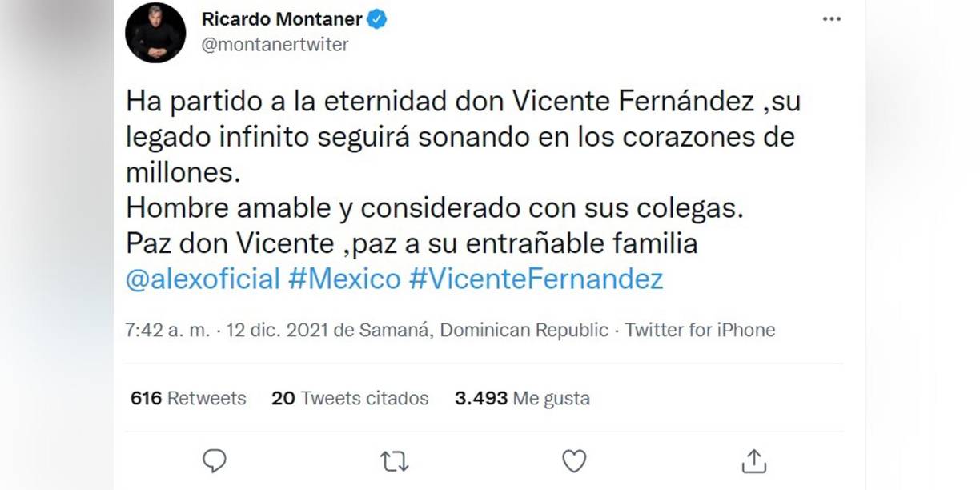
Task: Select the @montanertwiter username handle
Action: pyautogui.click(x=276, y=45)
